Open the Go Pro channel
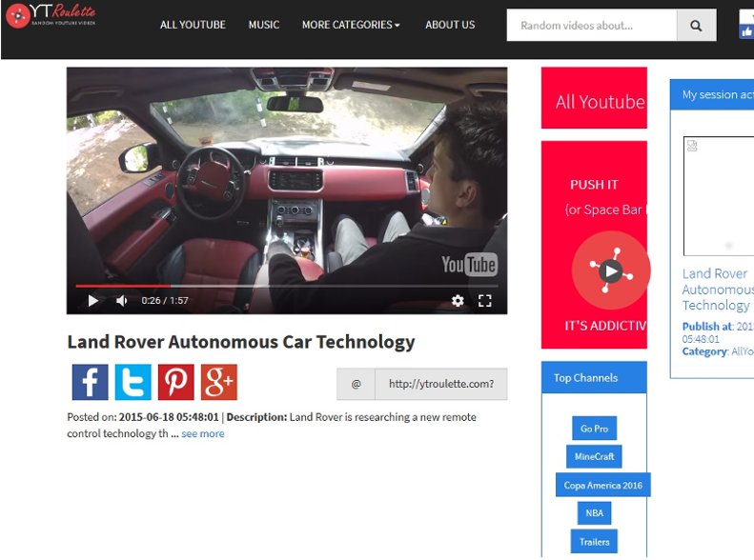Image resolution: width=754 pixels, height=560 pixels. tap(595, 428)
